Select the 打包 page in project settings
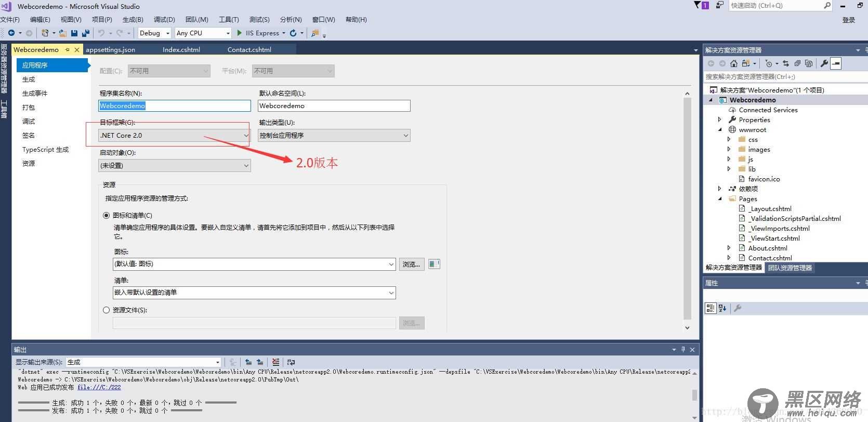Image resolution: width=868 pixels, height=422 pixels. 29,108
